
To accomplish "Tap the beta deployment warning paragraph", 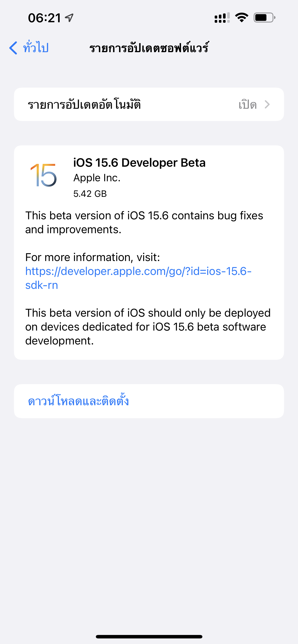I will [x=148, y=327].
